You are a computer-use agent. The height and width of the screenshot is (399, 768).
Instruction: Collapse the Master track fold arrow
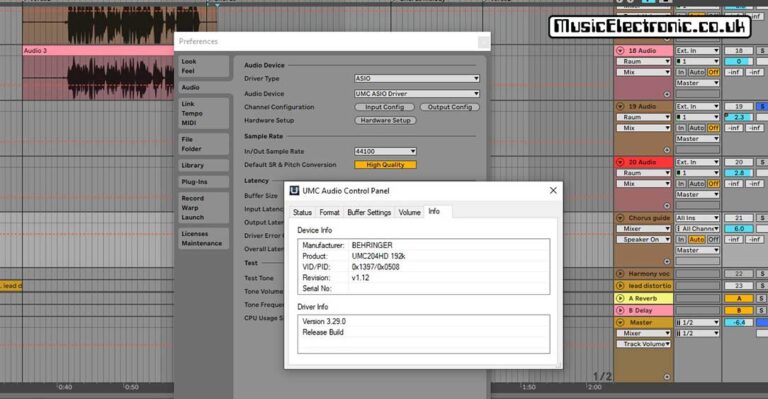(x=620, y=323)
